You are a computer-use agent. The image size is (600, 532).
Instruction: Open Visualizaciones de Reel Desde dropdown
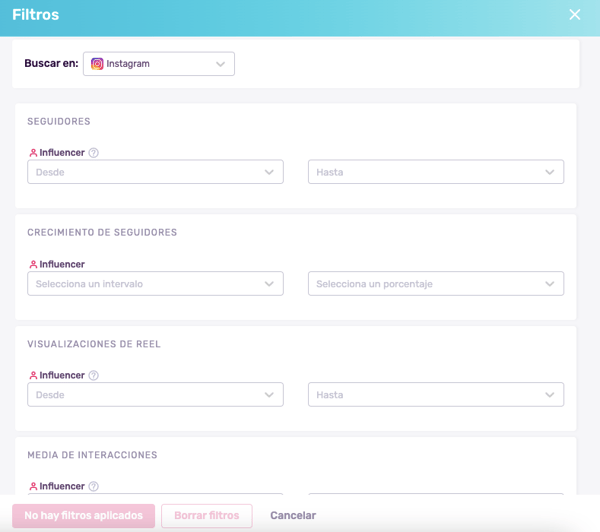tap(155, 395)
